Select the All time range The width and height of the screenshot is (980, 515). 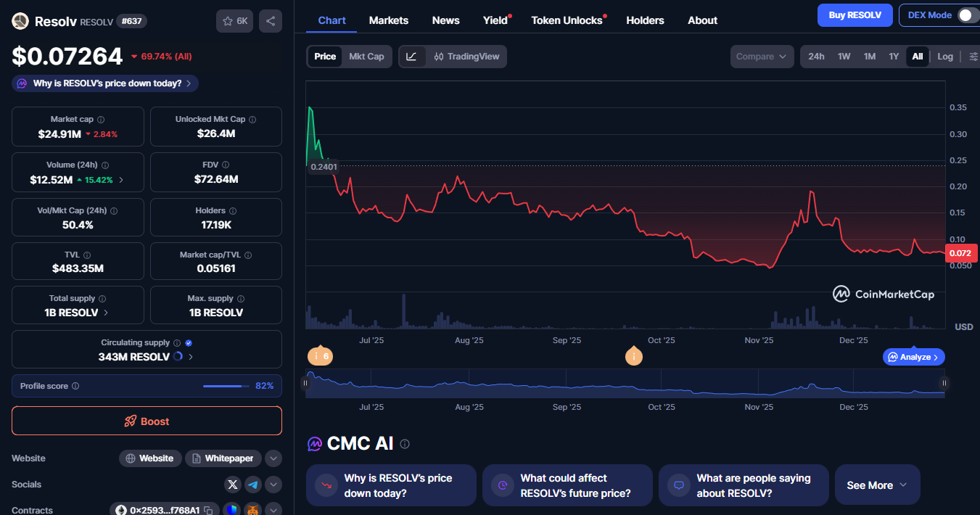coord(918,57)
